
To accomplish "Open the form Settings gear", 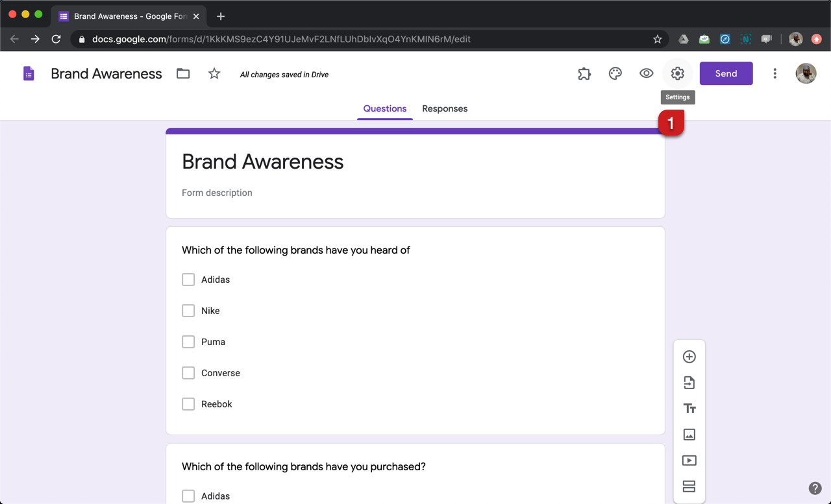I will click(x=677, y=73).
